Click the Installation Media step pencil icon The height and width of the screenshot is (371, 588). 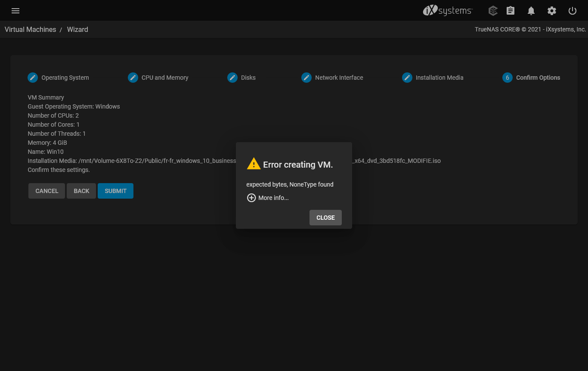click(x=407, y=78)
